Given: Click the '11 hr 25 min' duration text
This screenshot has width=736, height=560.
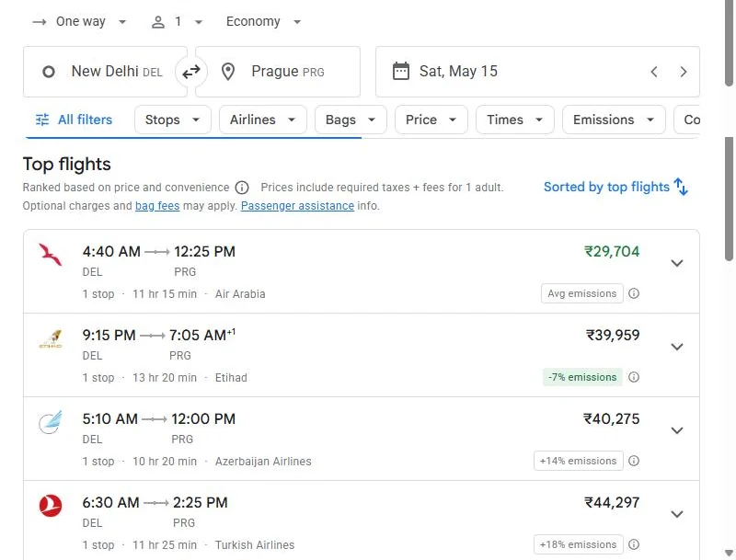Looking at the screenshot, I should (x=165, y=545).
